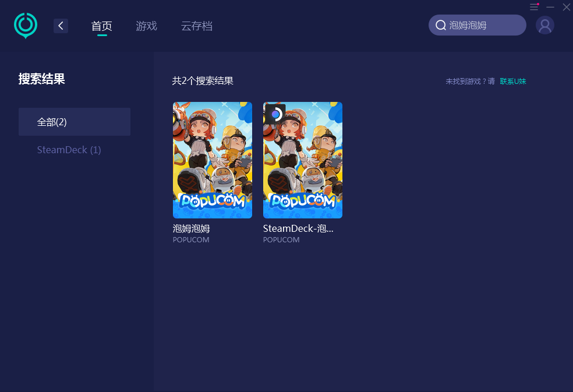Screen dimensions: 573x392
Task: Open the user profile avatar
Action: 545,25
